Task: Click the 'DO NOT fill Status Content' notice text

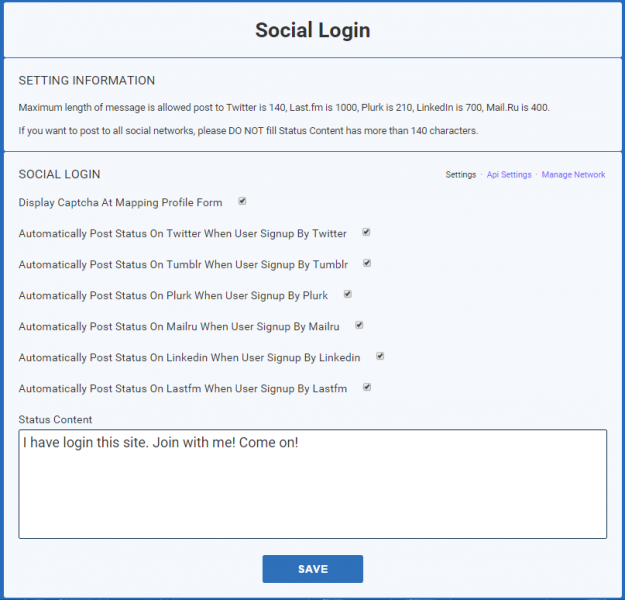Action: pyautogui.click(x=248, y=131)
